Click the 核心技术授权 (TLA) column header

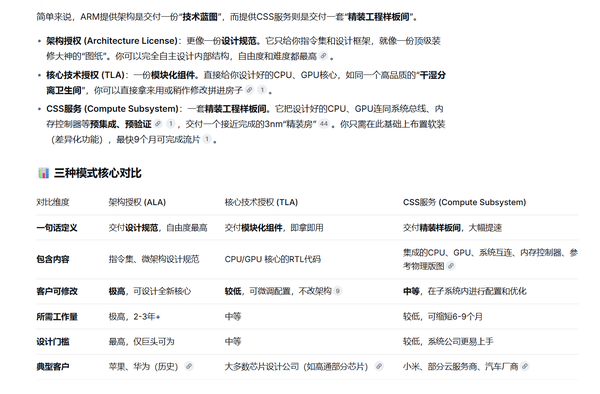pyautogui.click(x=261, y=202)
